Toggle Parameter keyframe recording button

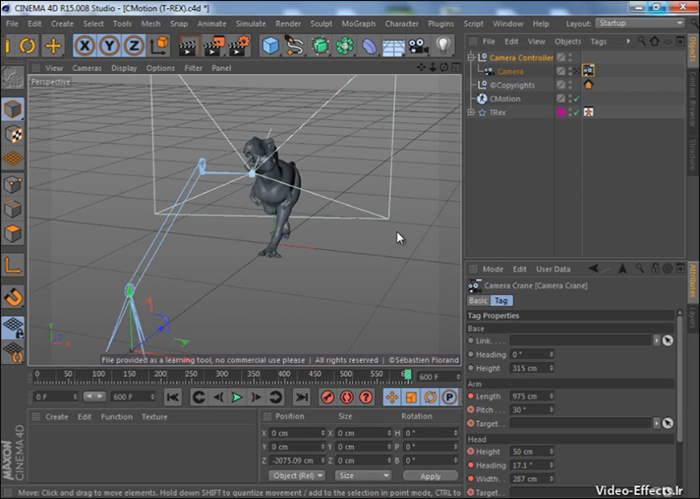[x=450, y=397]
